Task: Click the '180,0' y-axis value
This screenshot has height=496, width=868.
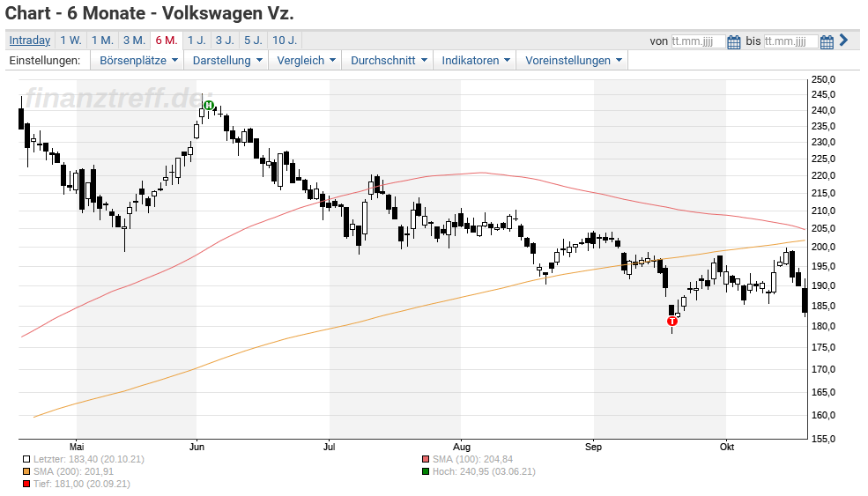Action: [824, 326]
